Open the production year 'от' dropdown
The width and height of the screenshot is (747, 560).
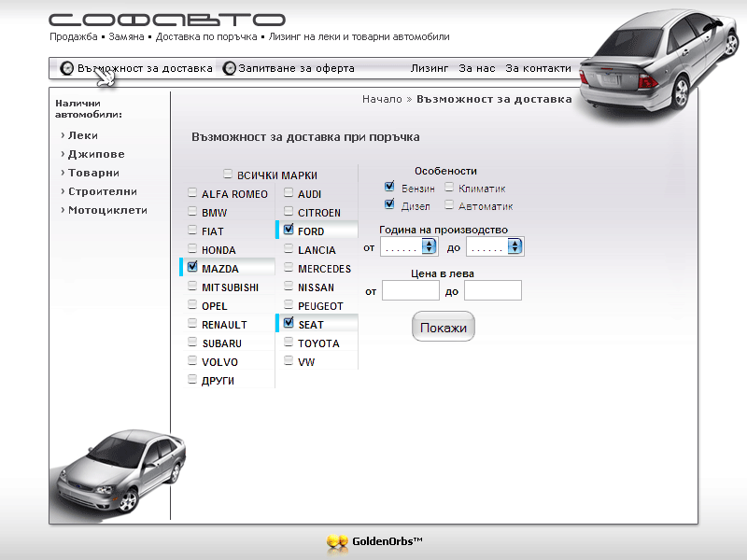(x=409, y=246)
